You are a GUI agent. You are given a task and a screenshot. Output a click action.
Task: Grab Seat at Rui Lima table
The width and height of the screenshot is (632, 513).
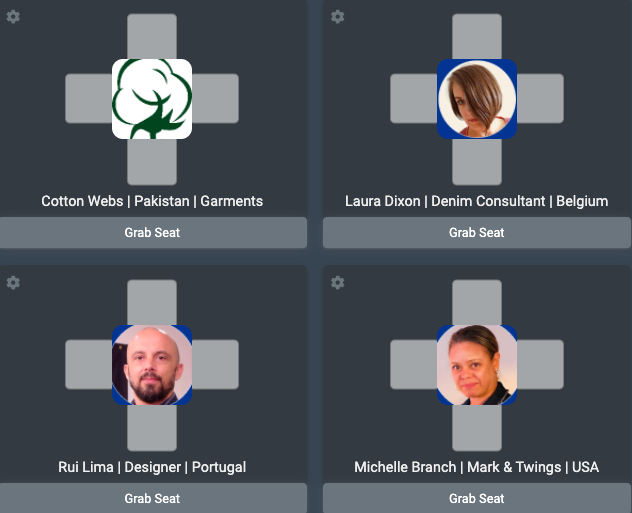pyautogui.click(x=153, y=498)
